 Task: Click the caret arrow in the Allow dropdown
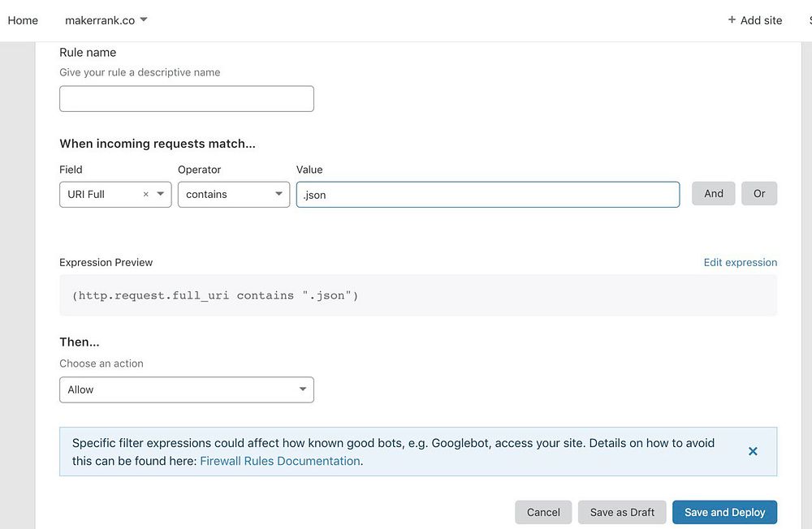303,389
